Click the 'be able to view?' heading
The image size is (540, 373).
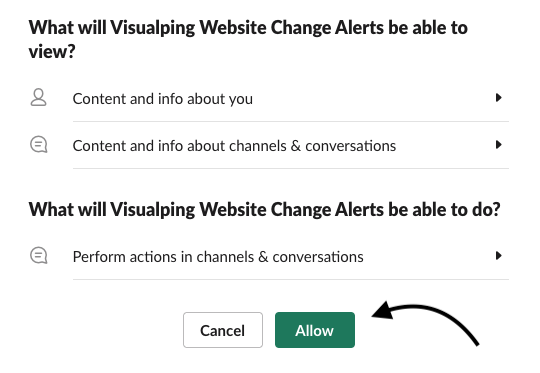[x=248, y=39]
